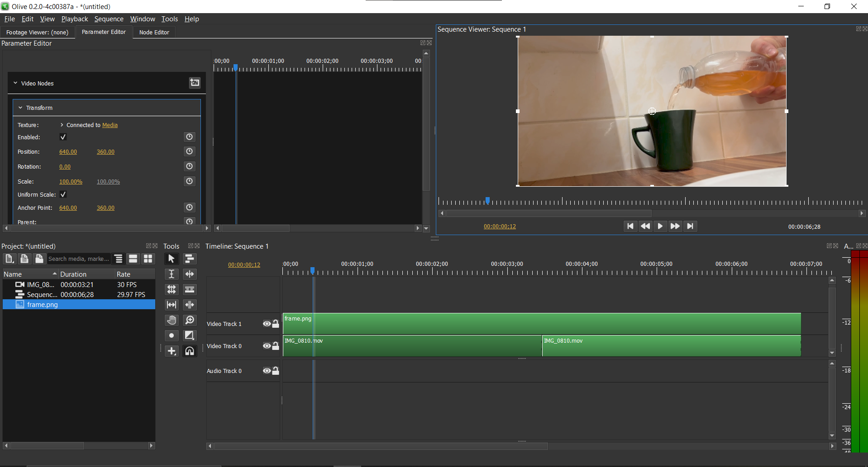Viewport: 868px width, 467px height.
Task: Click timeline timecode 00:00:00;12
Action: click(244, 264)
